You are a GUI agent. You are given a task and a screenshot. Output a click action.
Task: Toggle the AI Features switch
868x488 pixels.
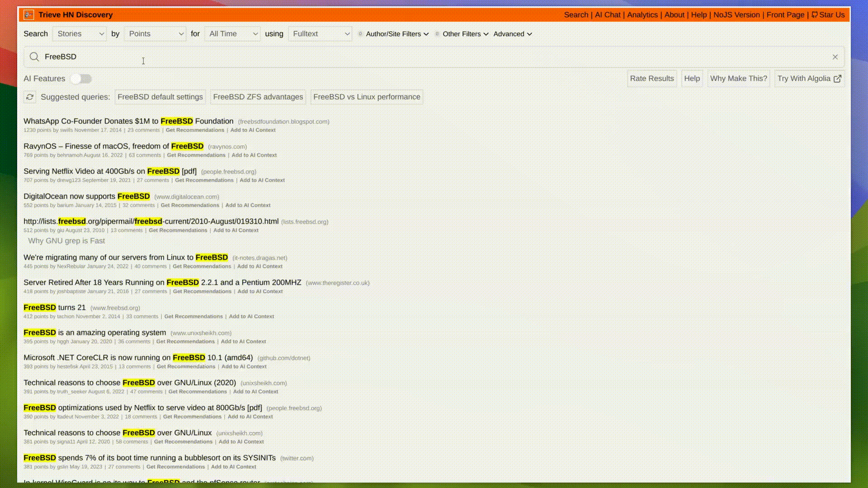[81, 78]
